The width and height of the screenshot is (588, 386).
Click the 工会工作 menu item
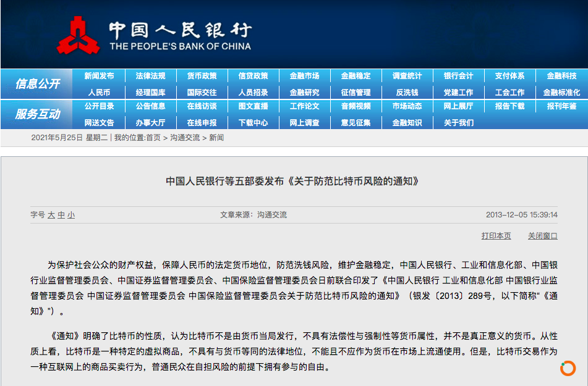(x=510, y=93)
